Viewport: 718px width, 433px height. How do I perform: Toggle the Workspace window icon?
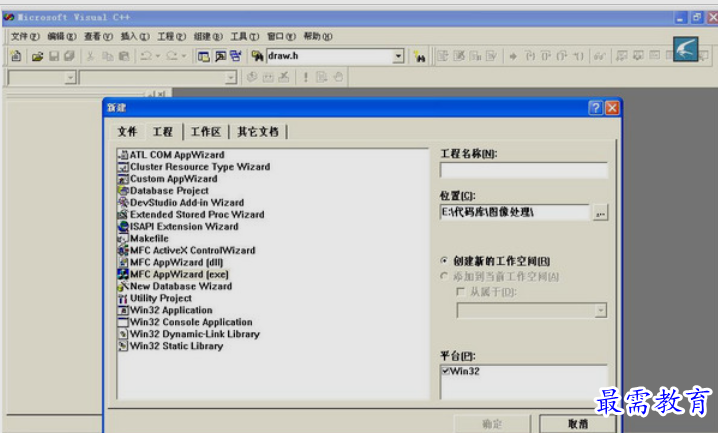tap(203, 56)
